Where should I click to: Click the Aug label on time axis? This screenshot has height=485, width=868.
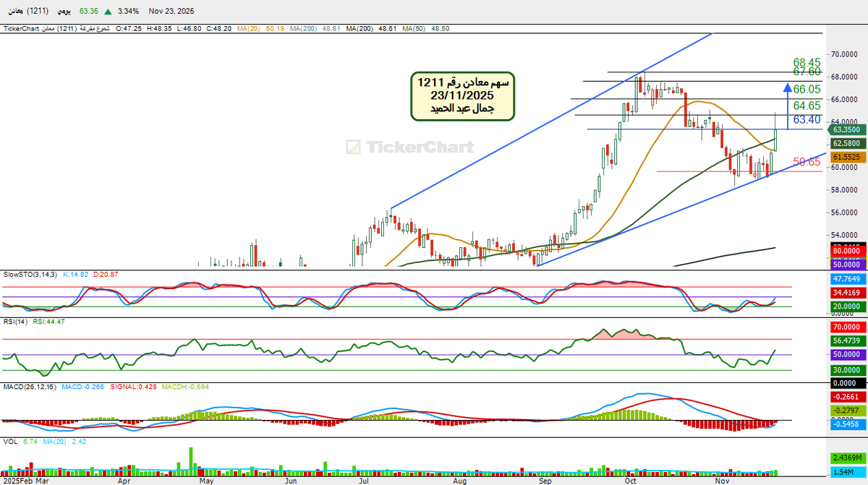[x=460, y=480]
